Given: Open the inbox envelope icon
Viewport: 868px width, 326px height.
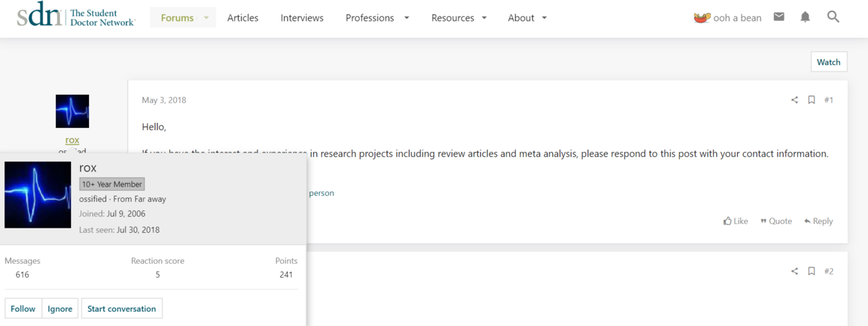Looking at the screenshot, I should click(x=779, y=17).
